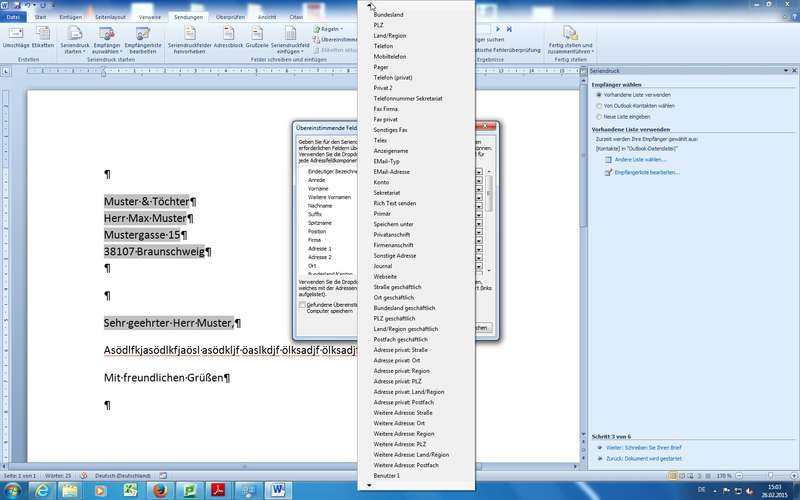The height and width of the screenshot is (500, 800).
Task: Open the Seriendruck task pane options dropdown
Action: coord(783,73)
